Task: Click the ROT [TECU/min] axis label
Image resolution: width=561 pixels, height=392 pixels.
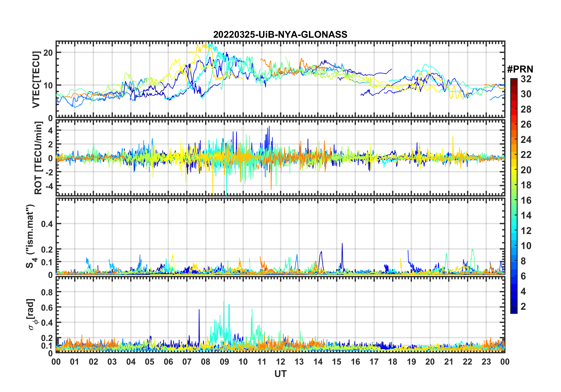Action: (x=38, y=158)
